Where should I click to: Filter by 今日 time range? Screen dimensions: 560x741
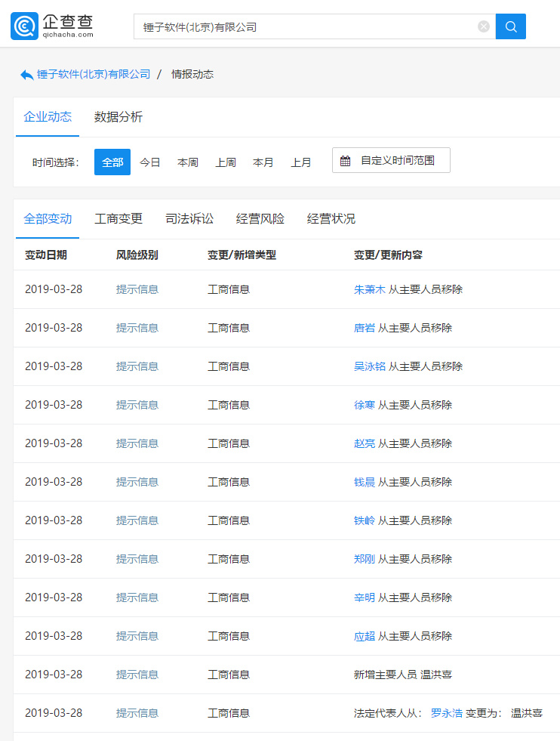pyautogui.click(x=150, y=162)
